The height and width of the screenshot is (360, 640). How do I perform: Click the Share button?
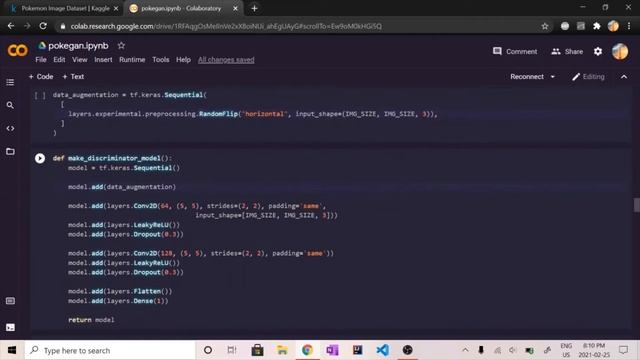point(567,51)
